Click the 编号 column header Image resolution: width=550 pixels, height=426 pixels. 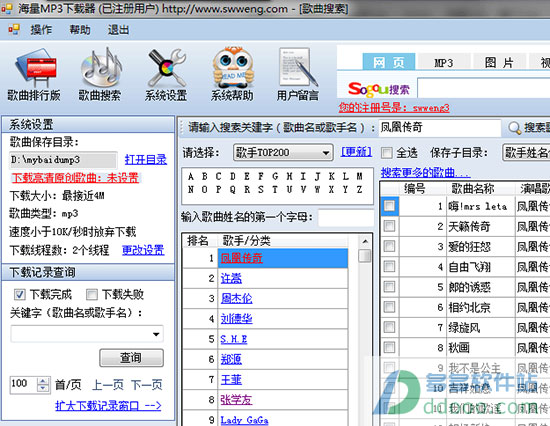pyautogui.click(x=415, y=189)
